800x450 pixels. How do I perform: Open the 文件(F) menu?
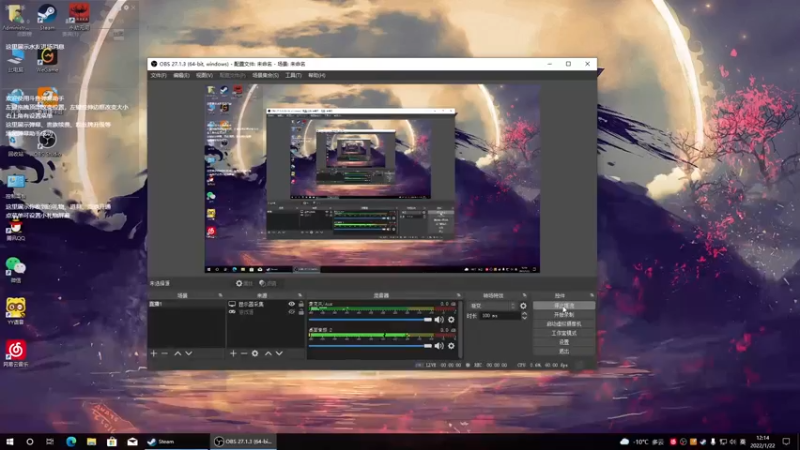158,76
